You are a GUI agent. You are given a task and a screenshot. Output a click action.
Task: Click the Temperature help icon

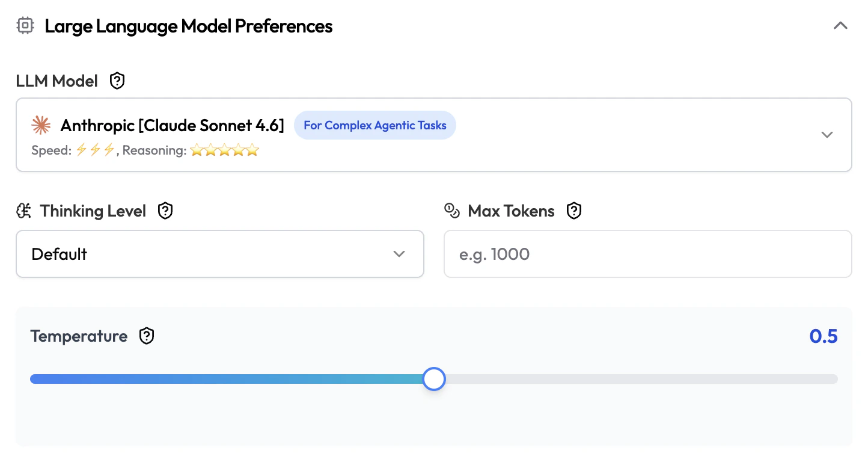click(147, 336)
